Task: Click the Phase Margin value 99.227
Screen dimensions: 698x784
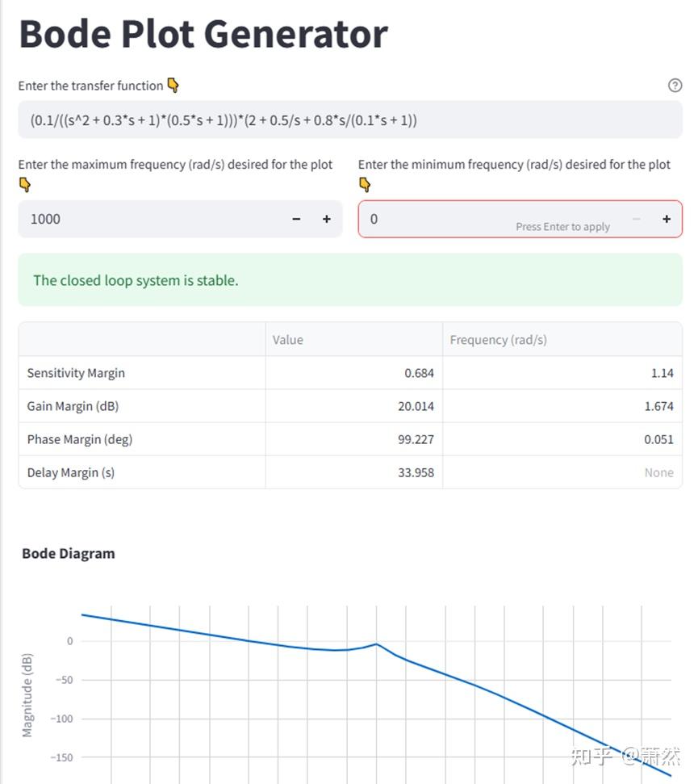Action: point(416,439)
